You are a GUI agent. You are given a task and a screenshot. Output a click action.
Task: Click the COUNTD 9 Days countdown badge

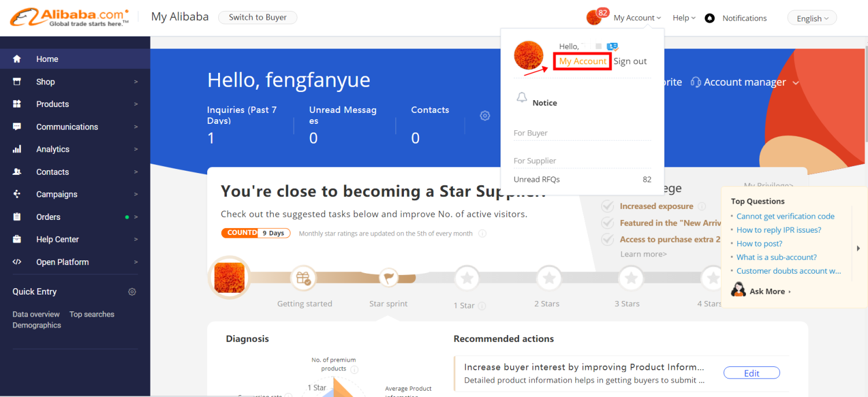(x=256, y=233)
